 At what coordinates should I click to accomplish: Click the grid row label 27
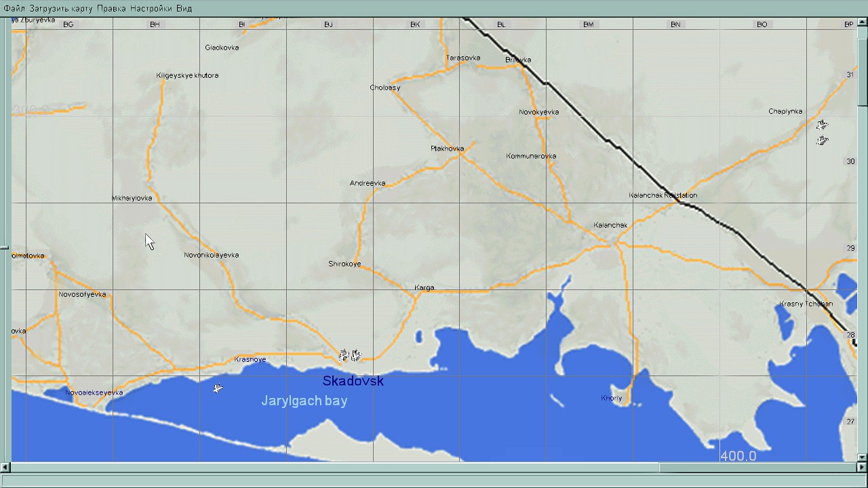(851, 422)
